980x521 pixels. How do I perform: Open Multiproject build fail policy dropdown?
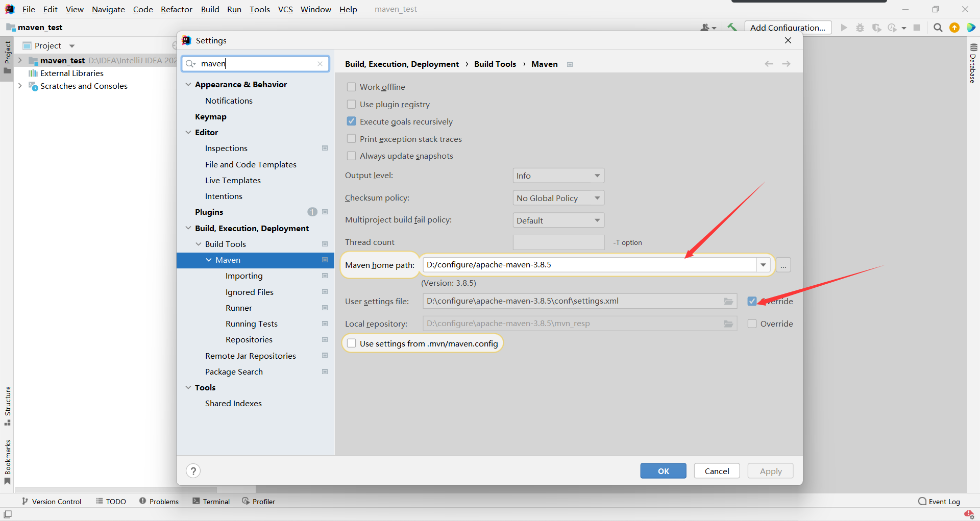(558, 220)
